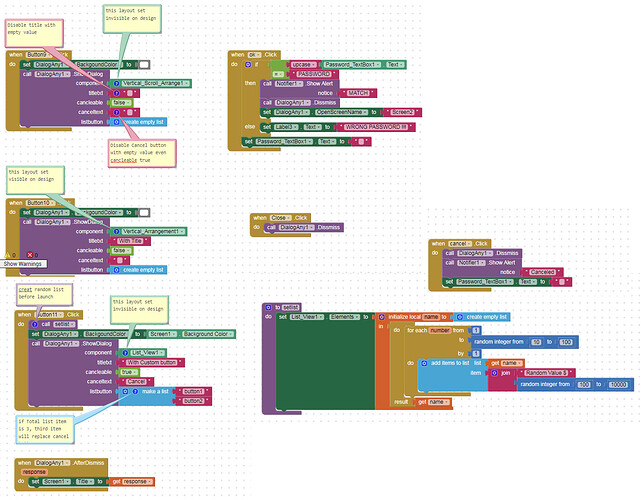
Task: Edit the button1 text string
Action: click(x=193, y=391)
